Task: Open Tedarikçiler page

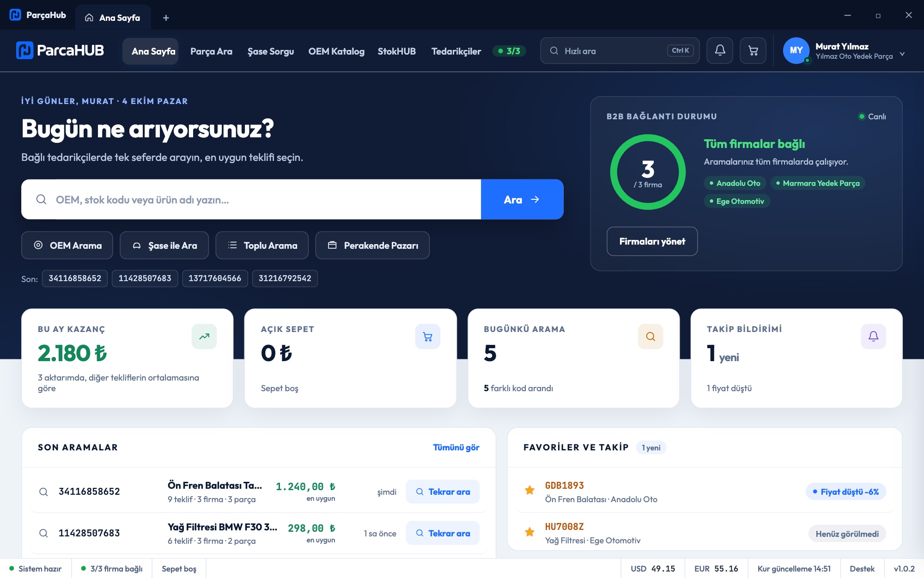Action: pos(456,51)
